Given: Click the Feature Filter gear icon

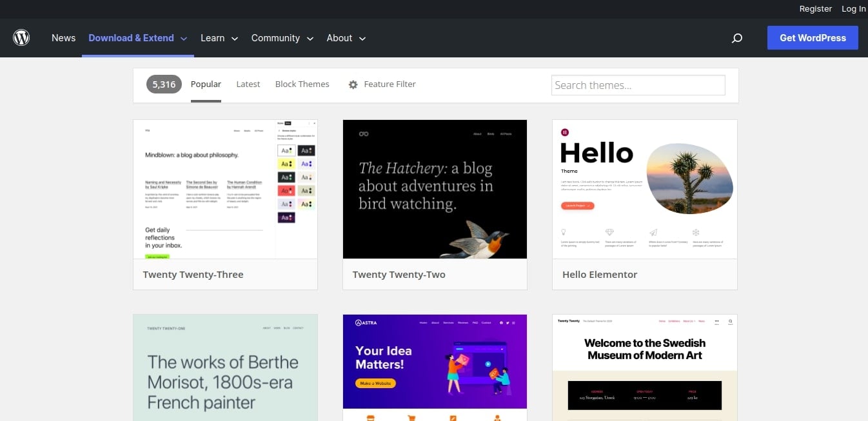Looking at the screenshot, I should [x=353, y=84].
